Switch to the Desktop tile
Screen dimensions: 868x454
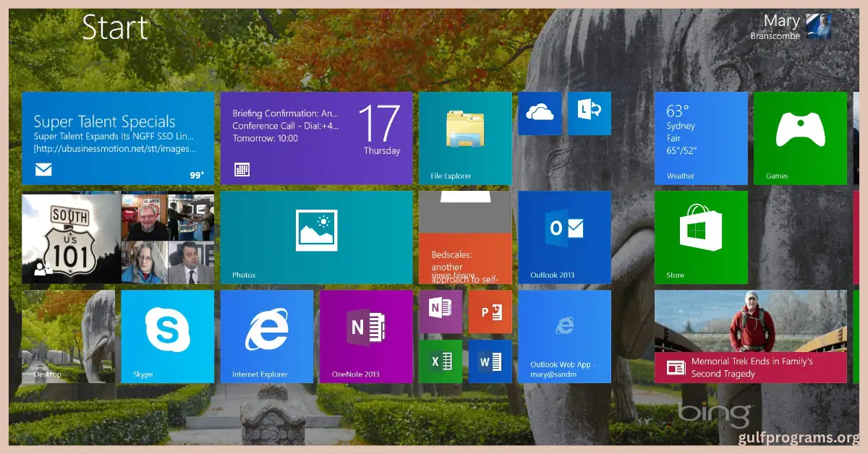[x=68, y=336]
